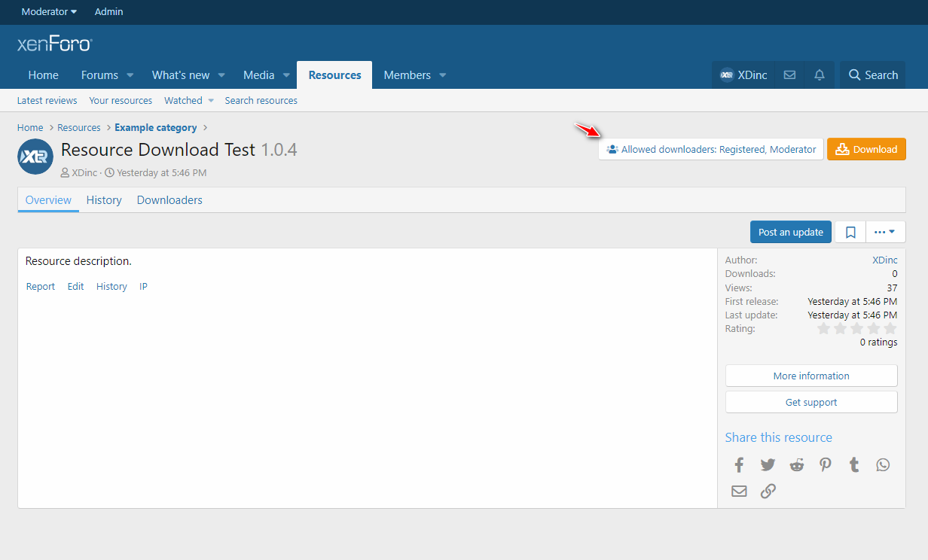The image size is (928, 560).
Task: Share resource on Twitter
Action: (x=768, y=465)
